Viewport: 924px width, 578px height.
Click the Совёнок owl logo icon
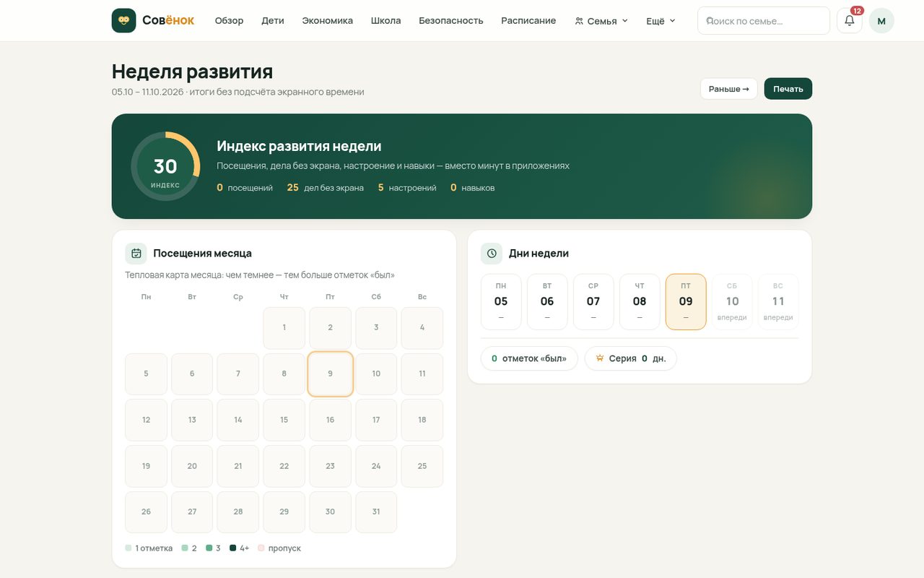(x=123, y=20)
